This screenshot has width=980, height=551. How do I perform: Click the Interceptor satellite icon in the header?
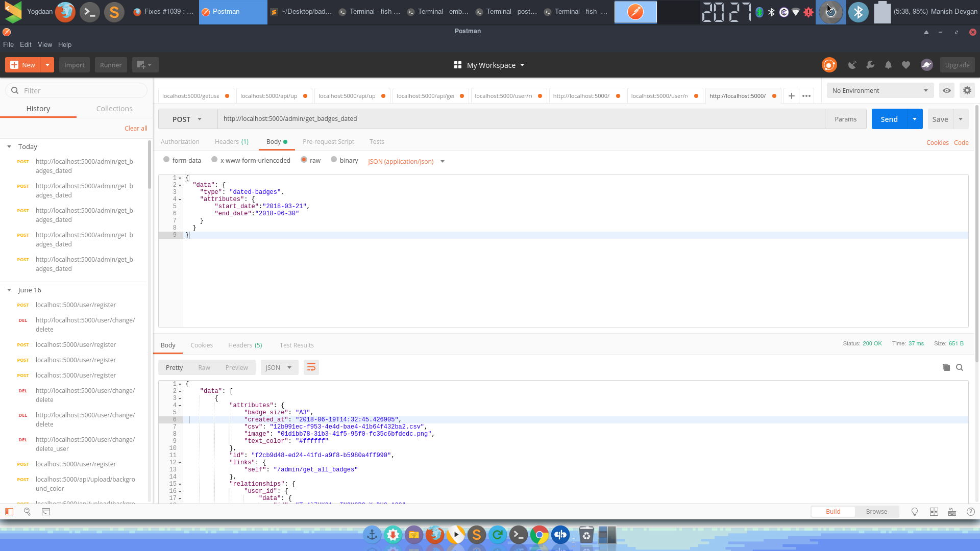[852, 65]
